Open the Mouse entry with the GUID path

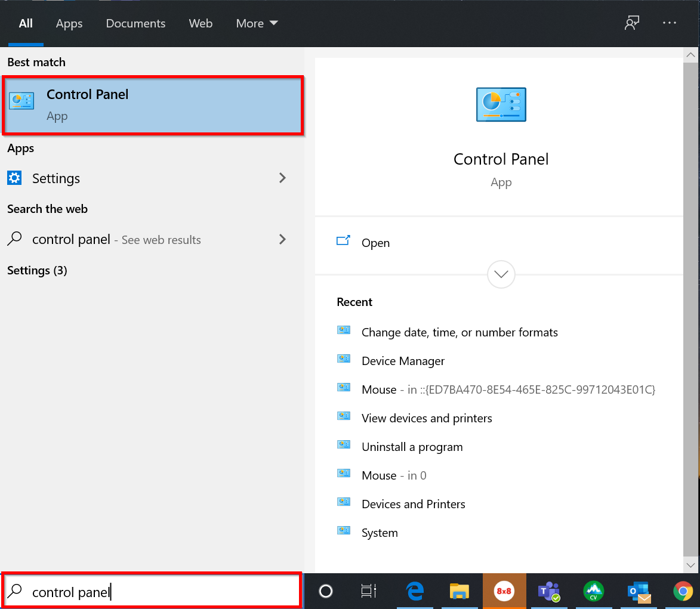coord(508,389)
